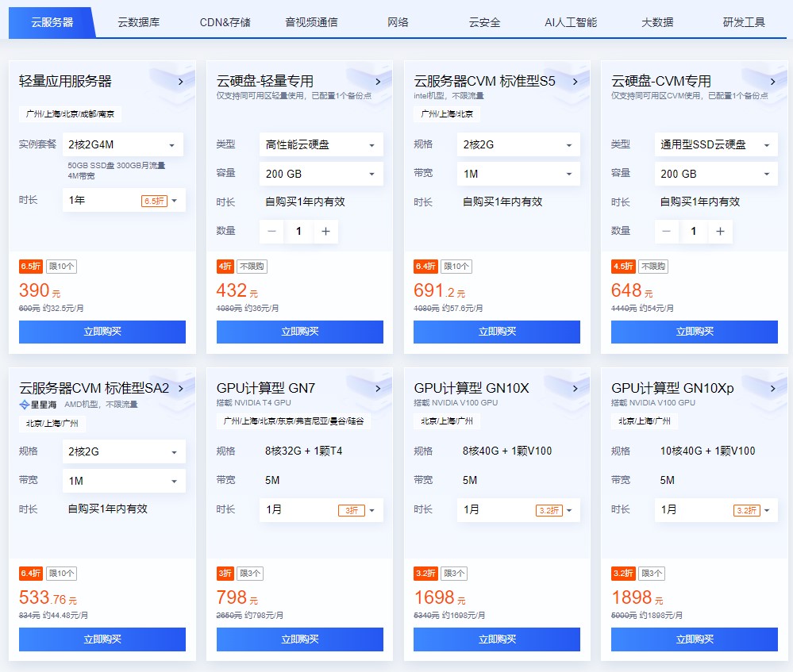
Task: Click quantity field in 云硬盘-轻量专用 card
Action: (x=299, y=231)
